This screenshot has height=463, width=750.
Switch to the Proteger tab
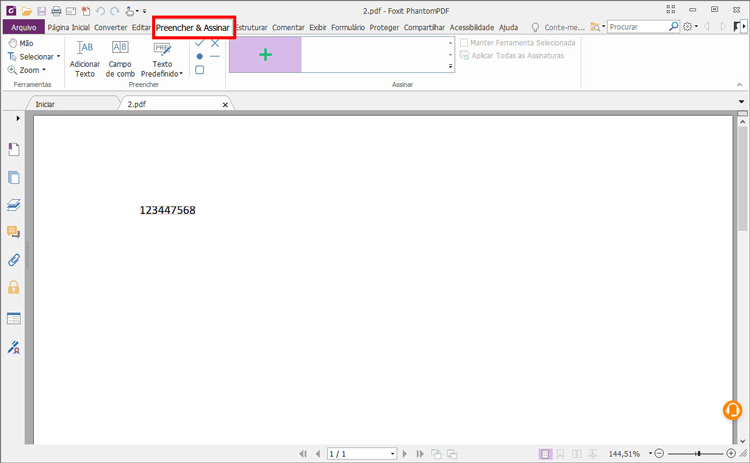point(384,27)
